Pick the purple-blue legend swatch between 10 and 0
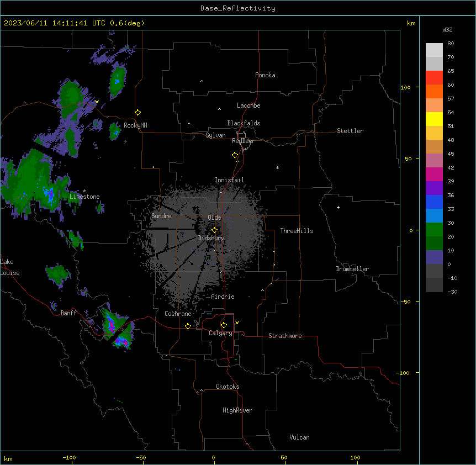 point(434,257)
